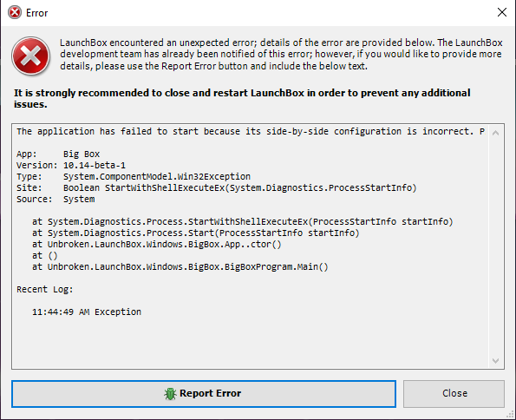Screen dimensions: 516x420
Task: Click the green bug icon
Action: coord(171,394)
